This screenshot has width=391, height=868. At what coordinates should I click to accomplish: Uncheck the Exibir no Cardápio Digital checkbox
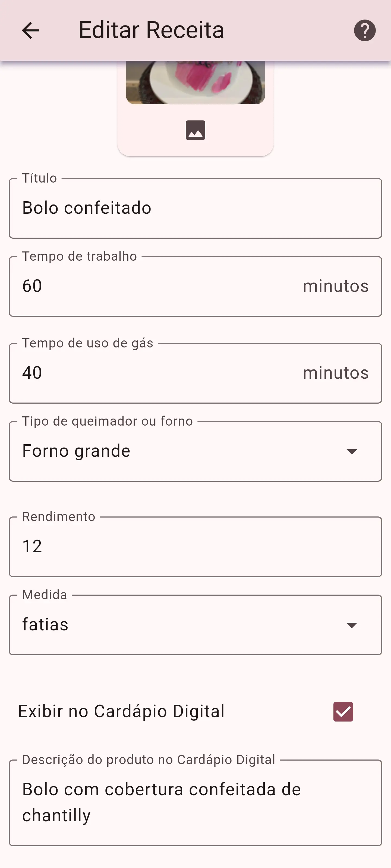pos(343,712)
